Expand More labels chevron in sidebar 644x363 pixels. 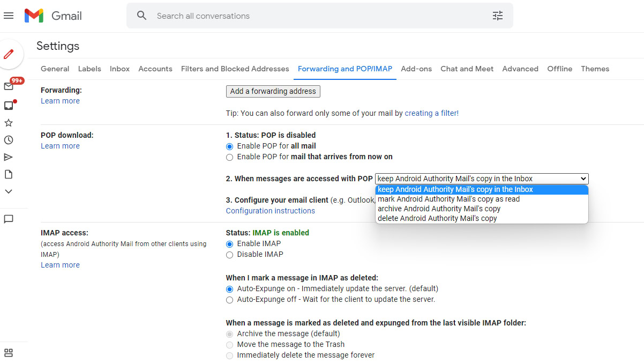[x=9, y=191]
